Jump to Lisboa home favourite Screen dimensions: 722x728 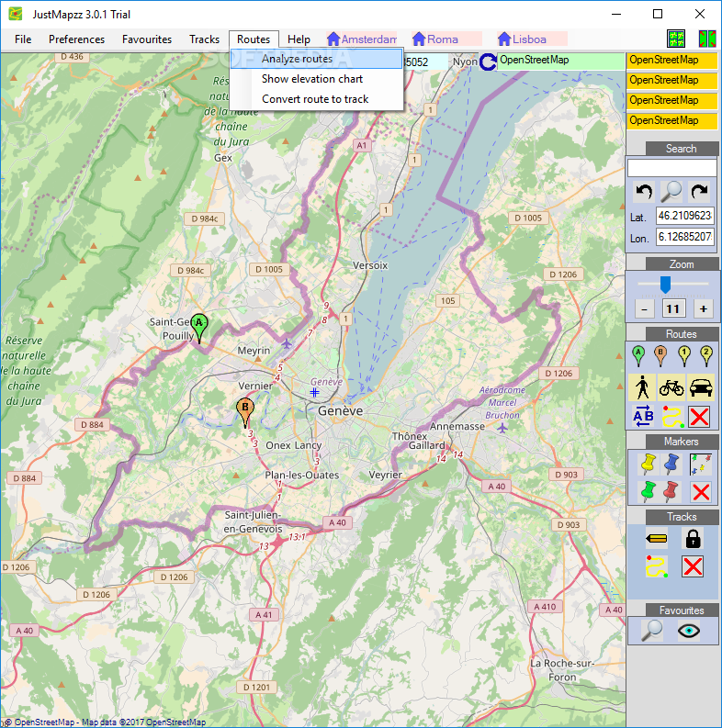(x=533, y=39)
